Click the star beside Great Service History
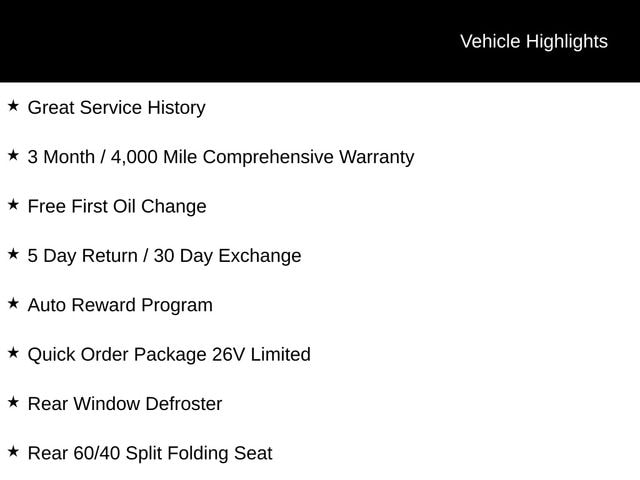 tap(13, 106)
